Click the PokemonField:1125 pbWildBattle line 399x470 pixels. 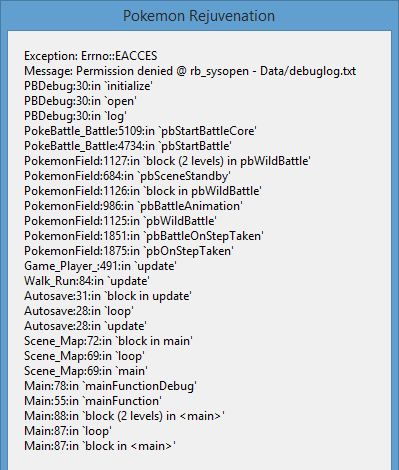[x=120, y=221]
